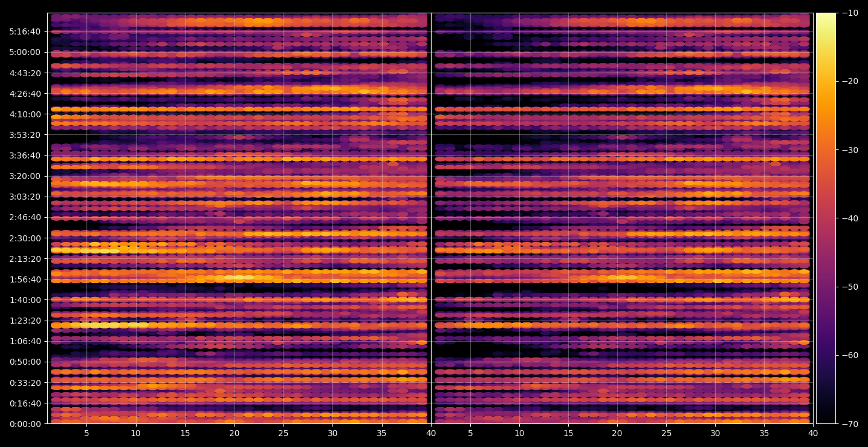Click the 0:33:20 y-axis label
This screenshot has width=868, height=447.
point(25,383)
